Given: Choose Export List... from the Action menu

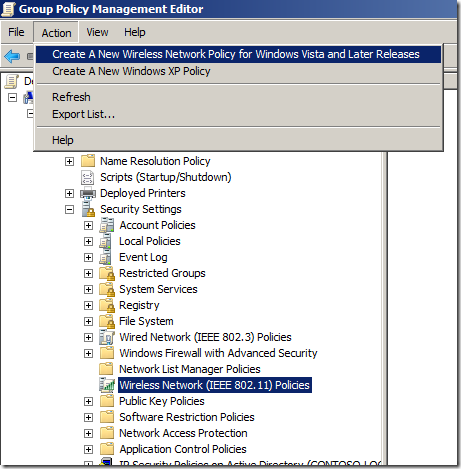Looking at the screenshot, I should coord(238,114).
